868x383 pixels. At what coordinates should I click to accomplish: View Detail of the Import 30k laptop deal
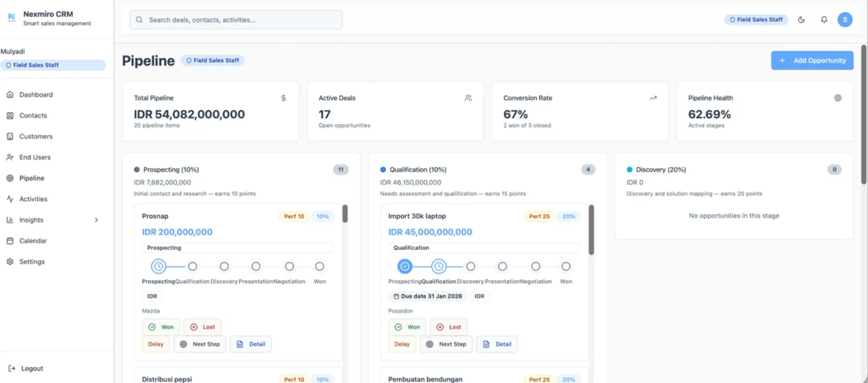click(x=497, y=344)
